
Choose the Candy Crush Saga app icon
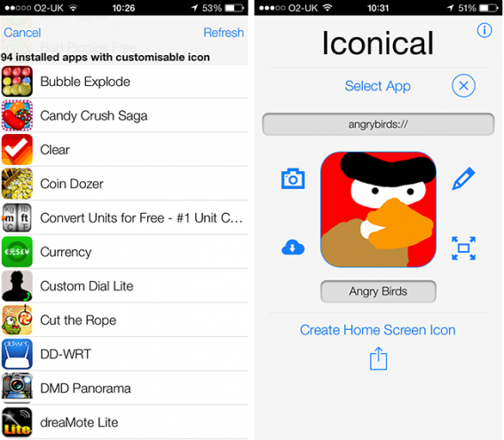(17, 115)
